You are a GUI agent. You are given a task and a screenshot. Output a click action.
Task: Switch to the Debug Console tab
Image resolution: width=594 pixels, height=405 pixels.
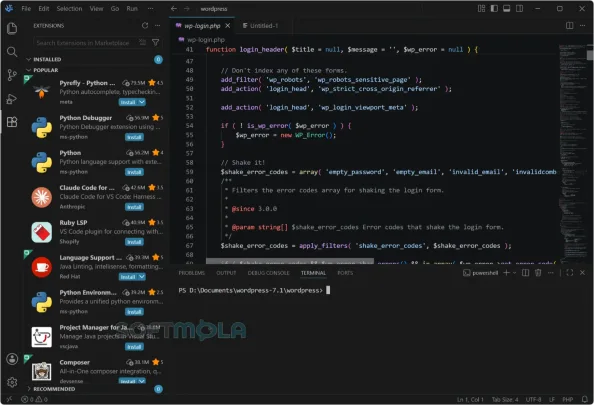(x=268, y=273)
